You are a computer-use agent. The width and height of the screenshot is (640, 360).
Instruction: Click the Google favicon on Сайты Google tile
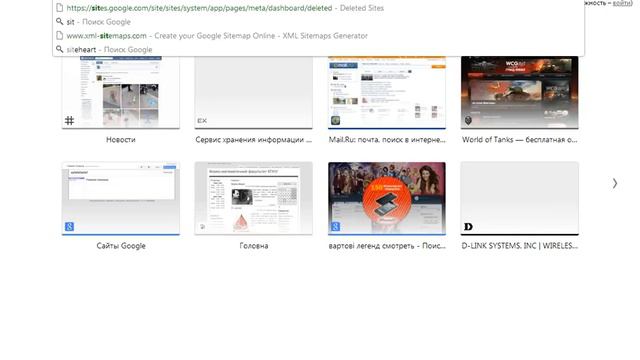click(69, 227)
